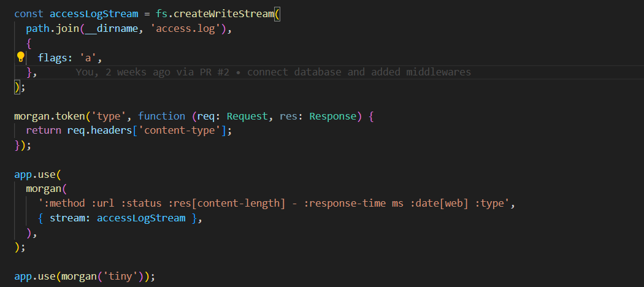
Task: Click the git blame annotation mentioning PR #2
Action: click(x=273, y=72)
